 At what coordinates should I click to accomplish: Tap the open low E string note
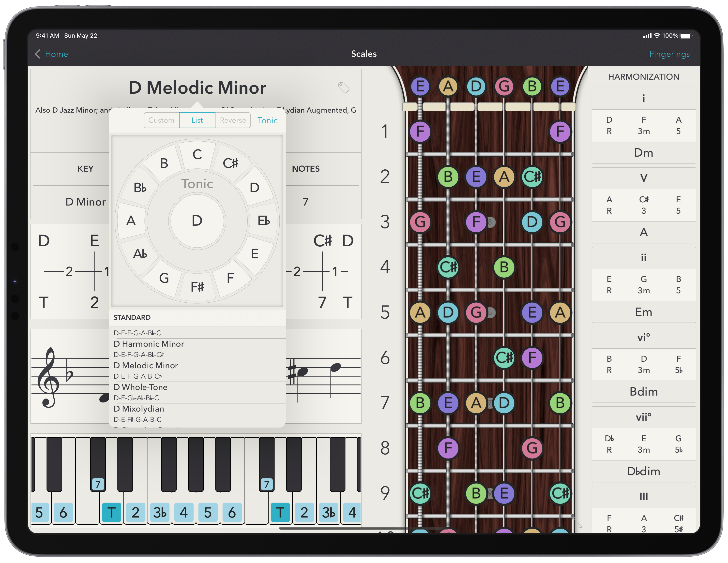420,86
